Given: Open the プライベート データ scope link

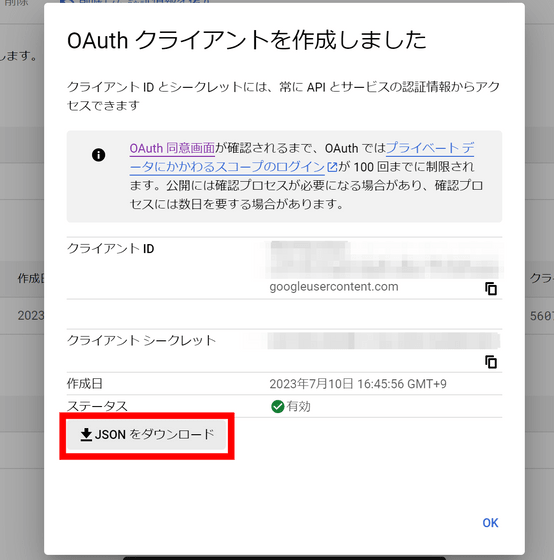Looking at the screenshot, I should (x=302, y=158).
